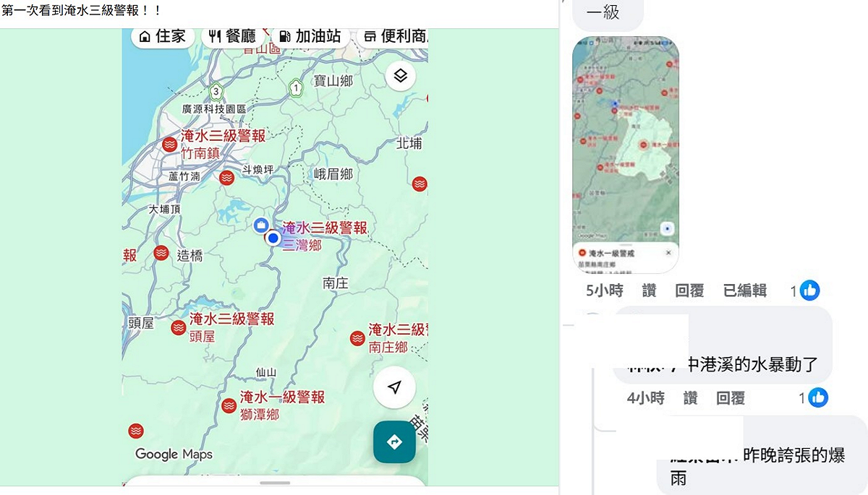Click the flood warning icon near 造橋

161,253
